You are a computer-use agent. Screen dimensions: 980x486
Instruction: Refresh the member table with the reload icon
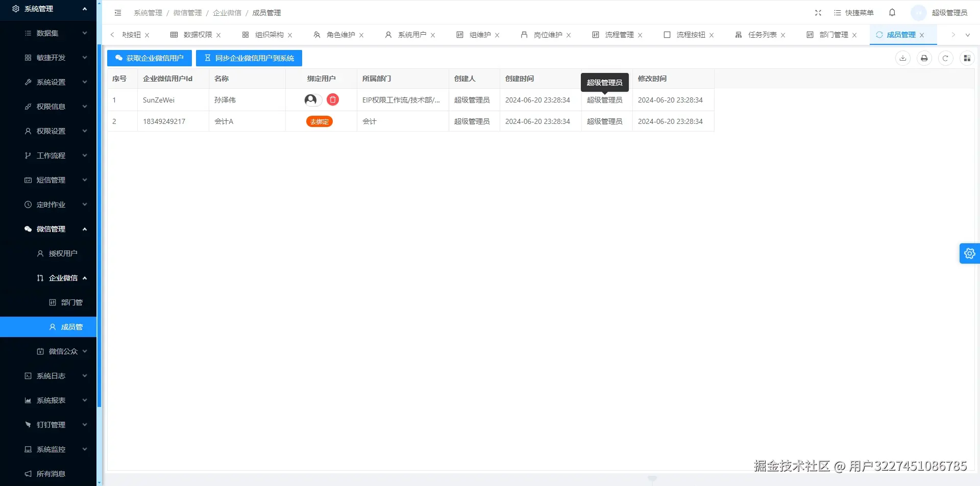[946, 58]
